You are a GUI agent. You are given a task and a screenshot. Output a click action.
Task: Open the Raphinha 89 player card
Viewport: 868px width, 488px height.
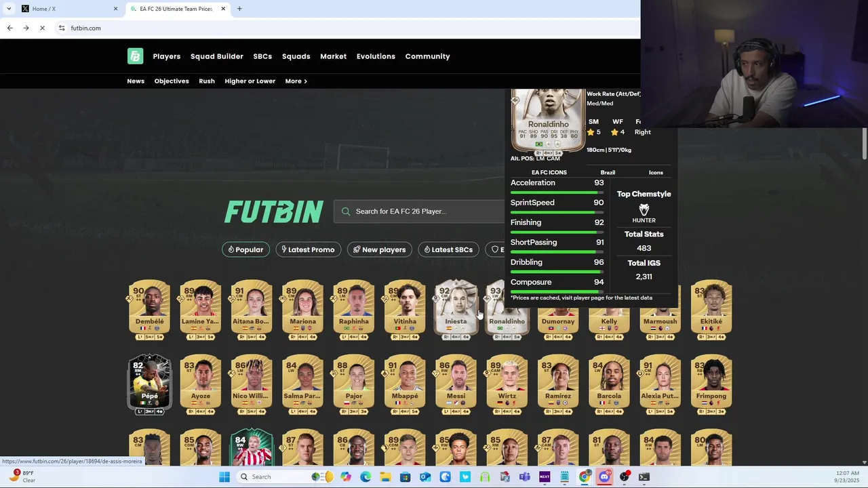pos(354,310)
